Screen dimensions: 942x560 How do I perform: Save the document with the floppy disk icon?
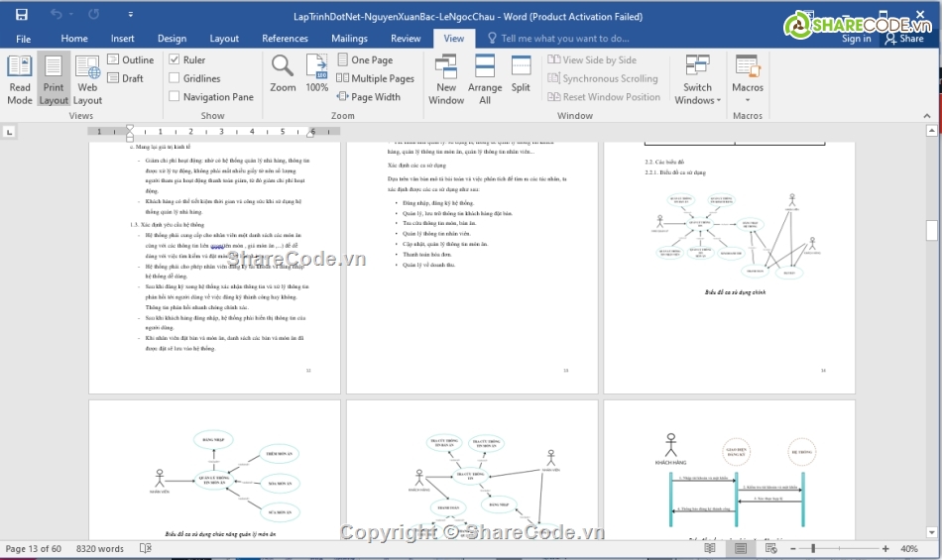(22, 15)
